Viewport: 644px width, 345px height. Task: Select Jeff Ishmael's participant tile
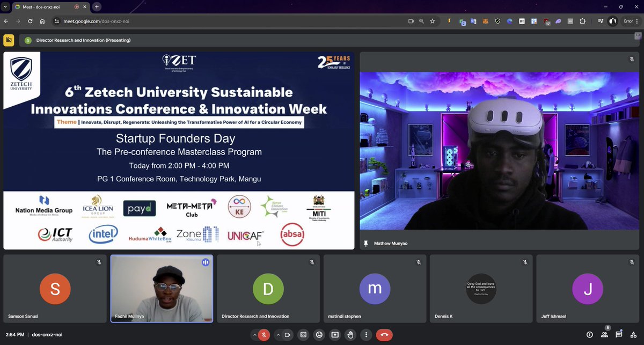coord(588,289)
